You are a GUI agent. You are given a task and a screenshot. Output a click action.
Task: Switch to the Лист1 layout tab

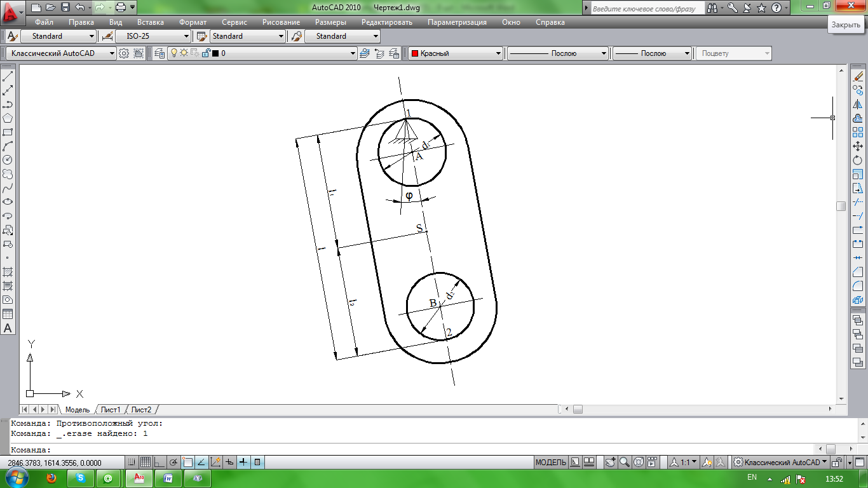click(110, 410)
